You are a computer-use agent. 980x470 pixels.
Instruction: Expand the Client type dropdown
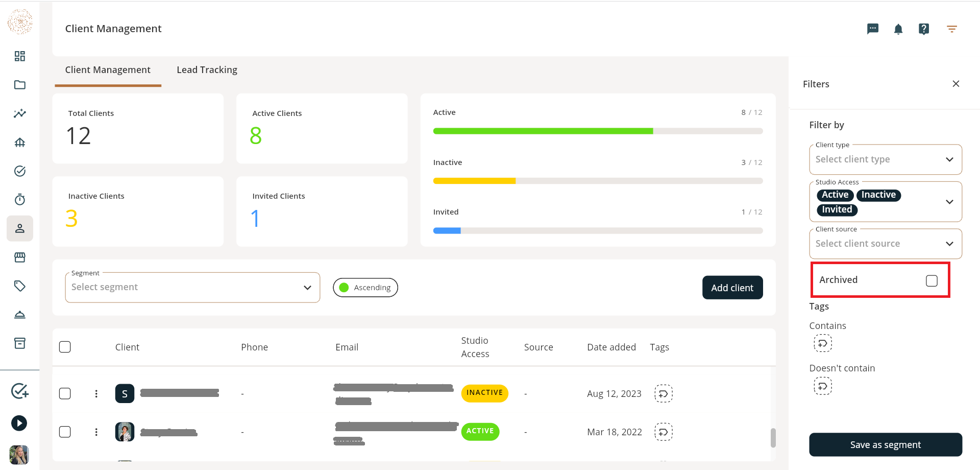886,159
